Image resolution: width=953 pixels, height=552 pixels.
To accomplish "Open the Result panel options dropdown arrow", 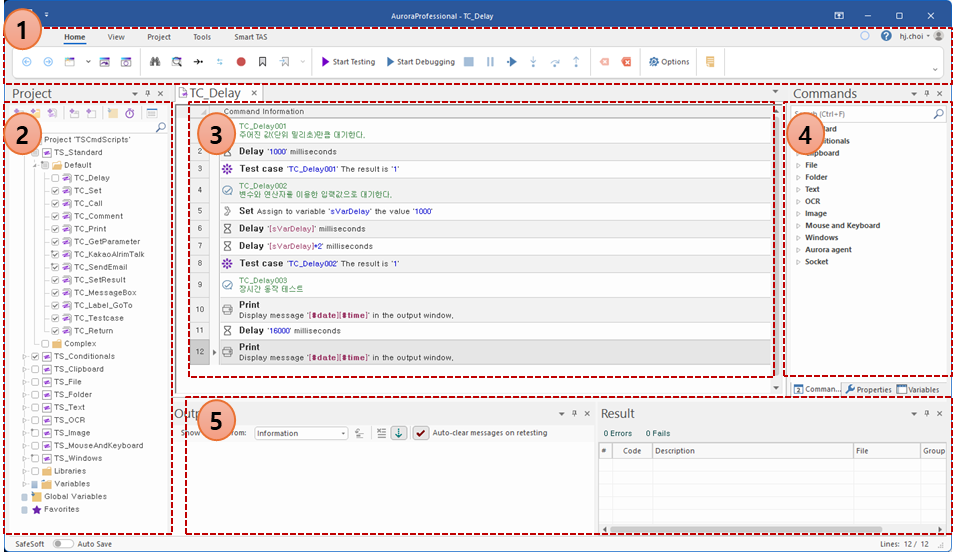I will coord(913,413).
